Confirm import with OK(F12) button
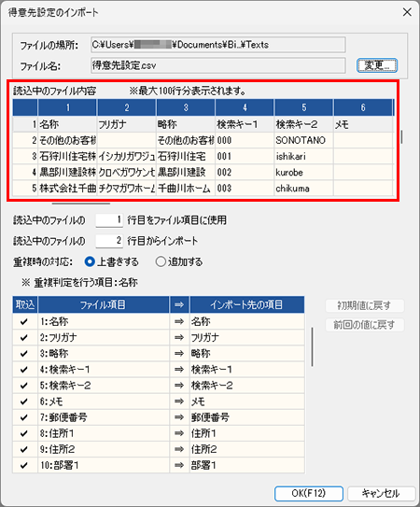The height and width of the screenshot is (507, 420). coord(308,493)
